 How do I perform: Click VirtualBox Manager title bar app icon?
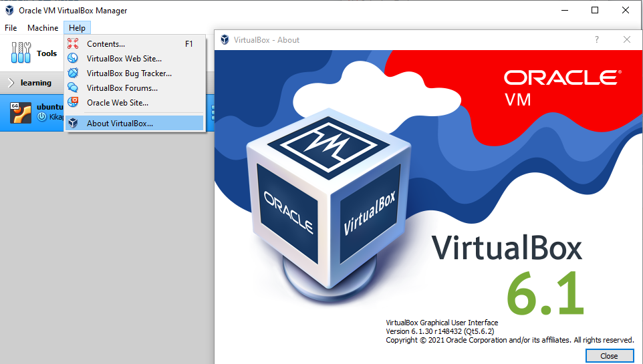pyautogui.click(x=9, y=10)
